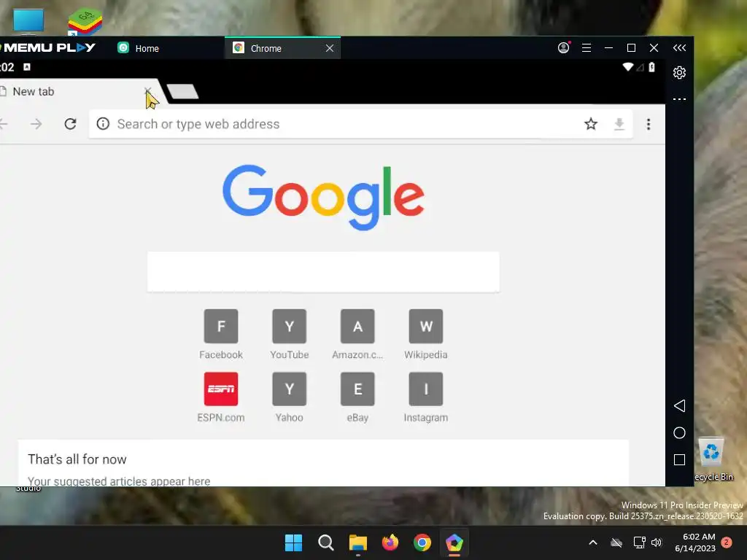Viewport: 747px width, 560px height.
Task: Click the MEmu taskbar icon
Action: [x=454, y=542]
